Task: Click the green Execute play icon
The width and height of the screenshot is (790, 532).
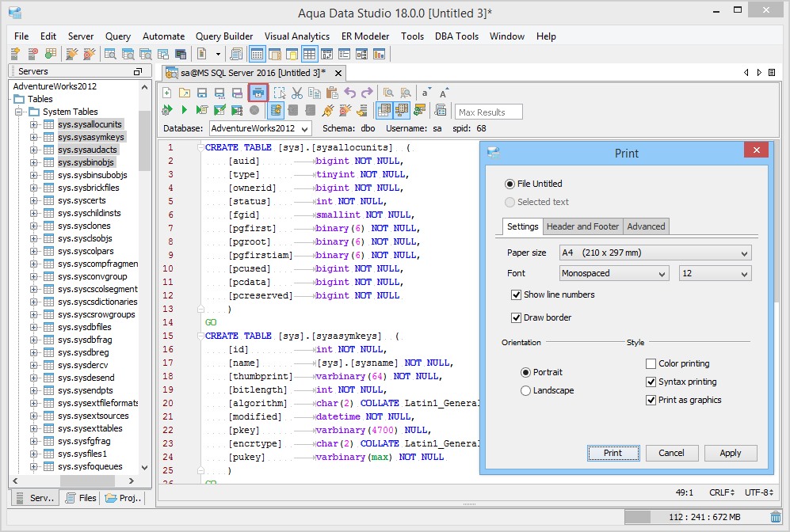Action: tap(185, 110)
